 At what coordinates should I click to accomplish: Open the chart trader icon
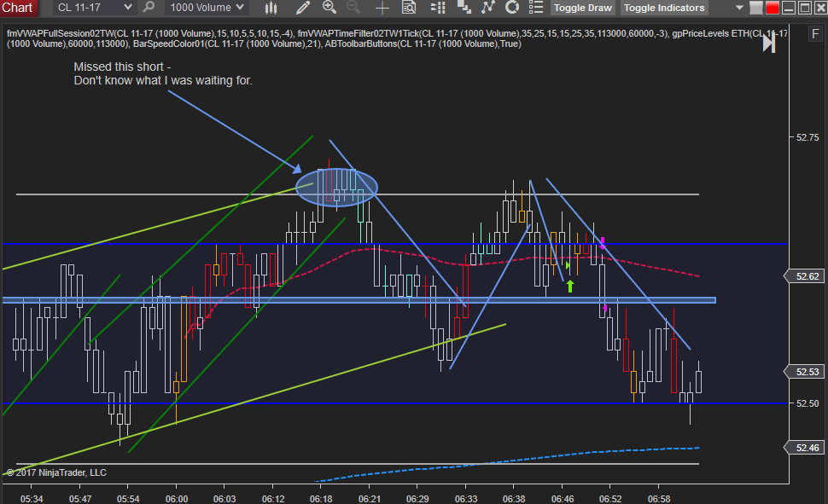tap(438, 8)
